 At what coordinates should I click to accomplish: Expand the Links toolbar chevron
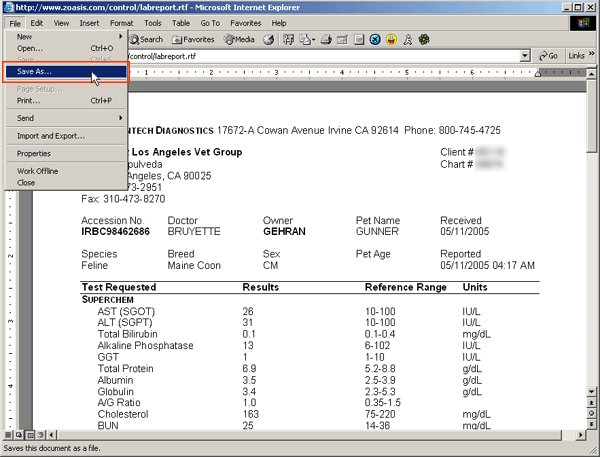(592, 54)
